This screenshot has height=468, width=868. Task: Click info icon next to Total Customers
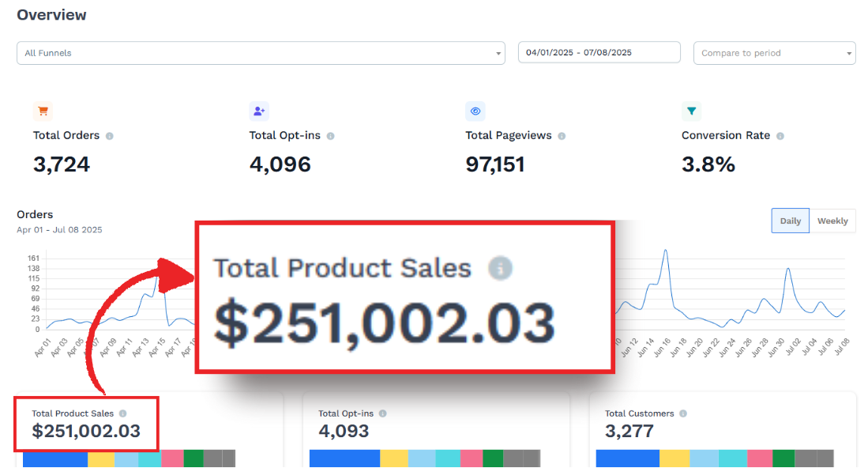tap(683, 413)
